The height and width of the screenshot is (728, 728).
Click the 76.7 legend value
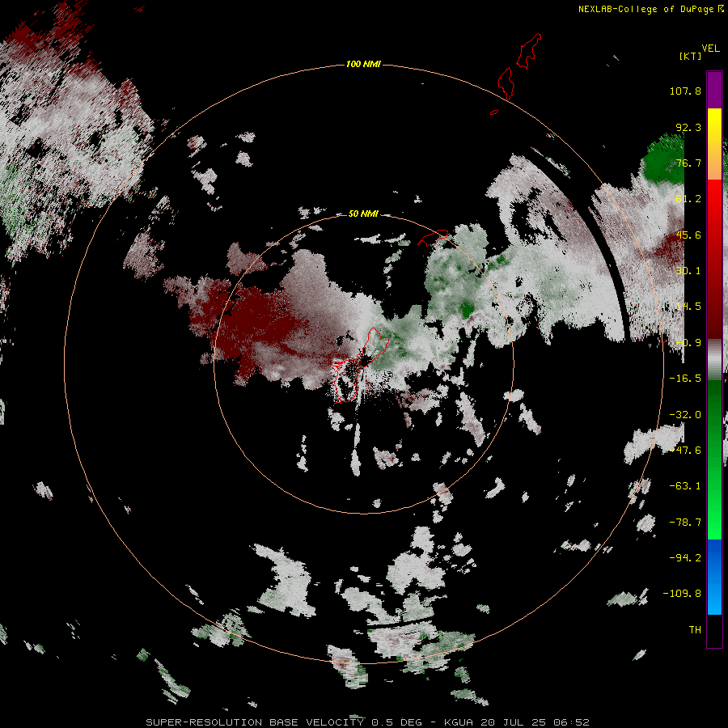(x=688, y=163)
